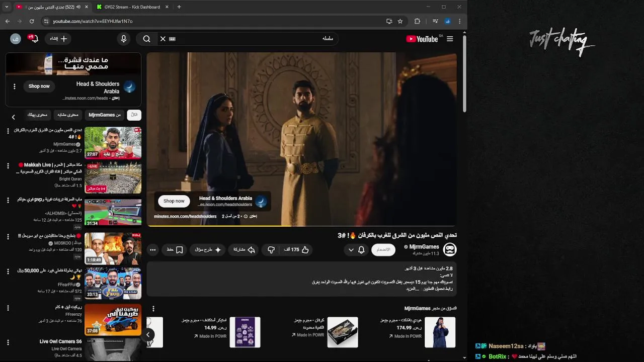Expand description with المزيد link
This screenshot has width=644, height=362.
[x=413, y=289]
